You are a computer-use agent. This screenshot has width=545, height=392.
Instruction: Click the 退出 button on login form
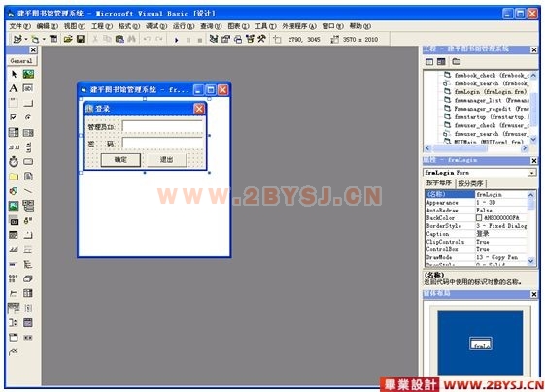click(x=166, y=160)
